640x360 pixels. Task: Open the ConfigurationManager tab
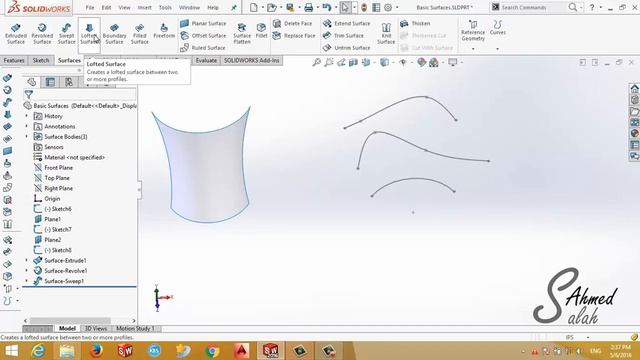point(69,82)
